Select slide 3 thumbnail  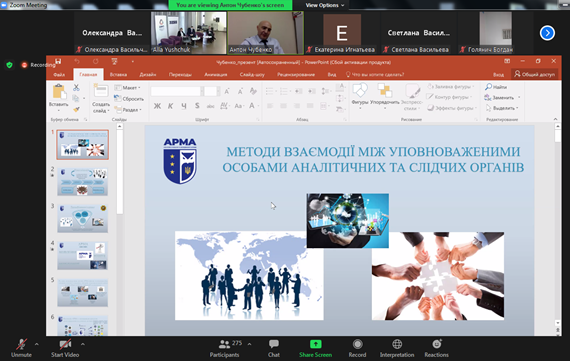(83, 219)
